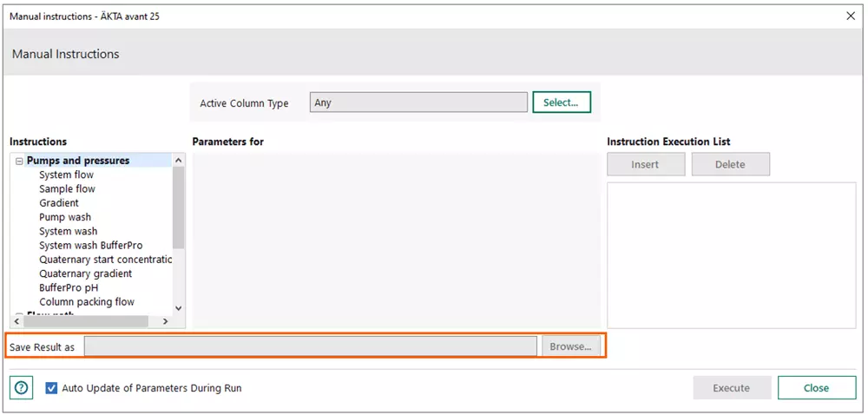Select Pump wash in instructions list
868x415 pixels.
coord(65,217)
